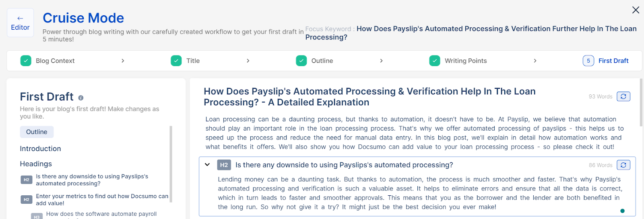Click the info icon beside First Draft
The height and width of the screenshot is (219, 644).
pyautogui.click(x=81, y=98)
